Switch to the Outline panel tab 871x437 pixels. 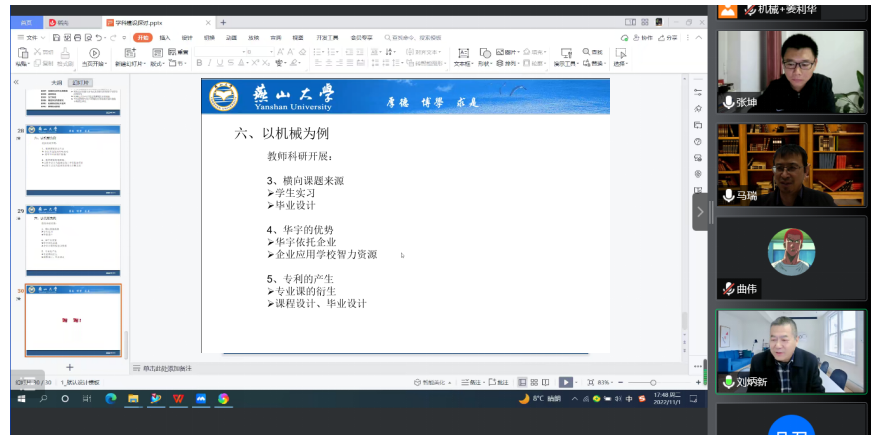57,82
